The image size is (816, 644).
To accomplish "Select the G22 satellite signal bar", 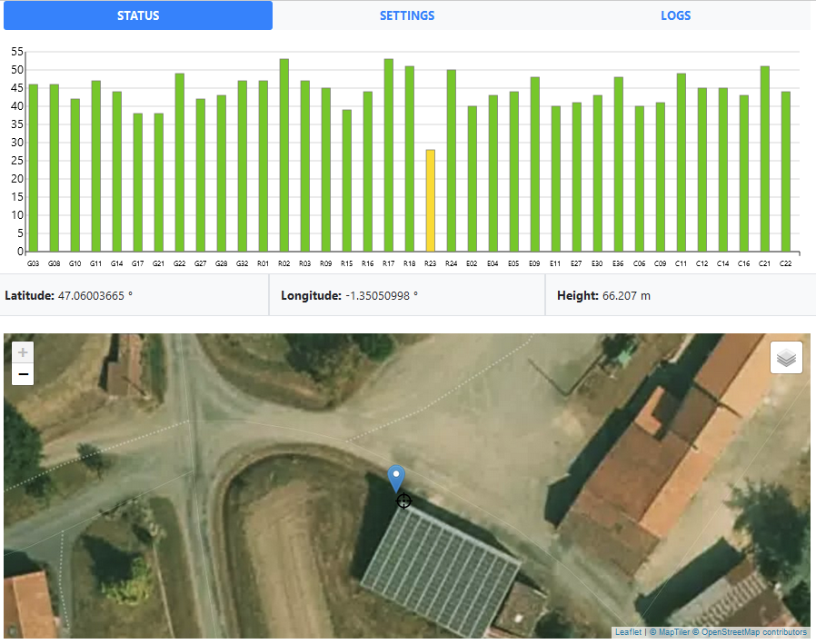I will [180, 163].
